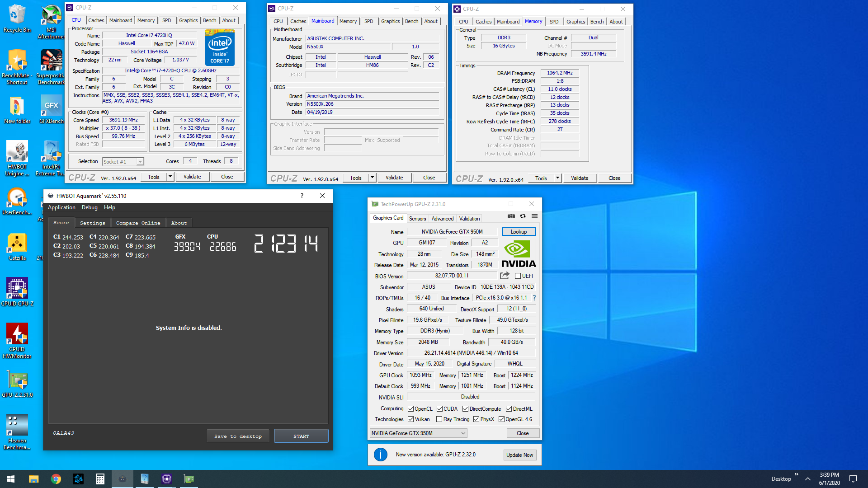Screen dimensions: 868x488
Task: Toggle the DirectML checkbox
Action: click(509, 409)
